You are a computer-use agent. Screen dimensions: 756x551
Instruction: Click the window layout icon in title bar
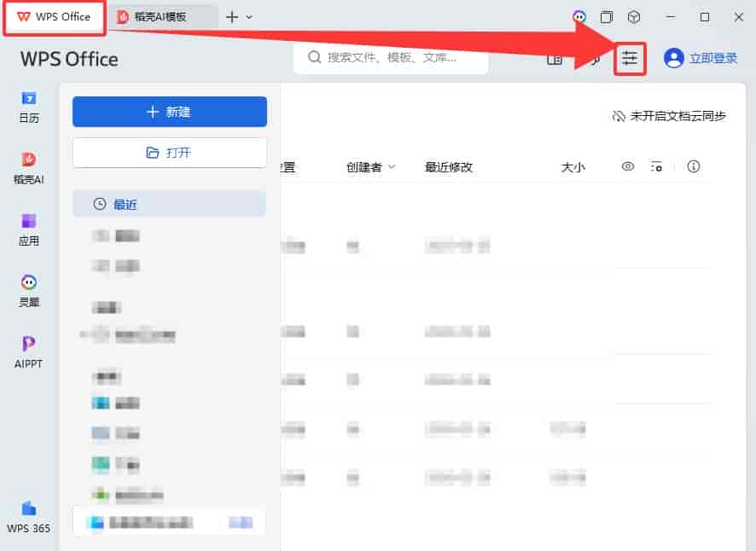tap(607, 17)
